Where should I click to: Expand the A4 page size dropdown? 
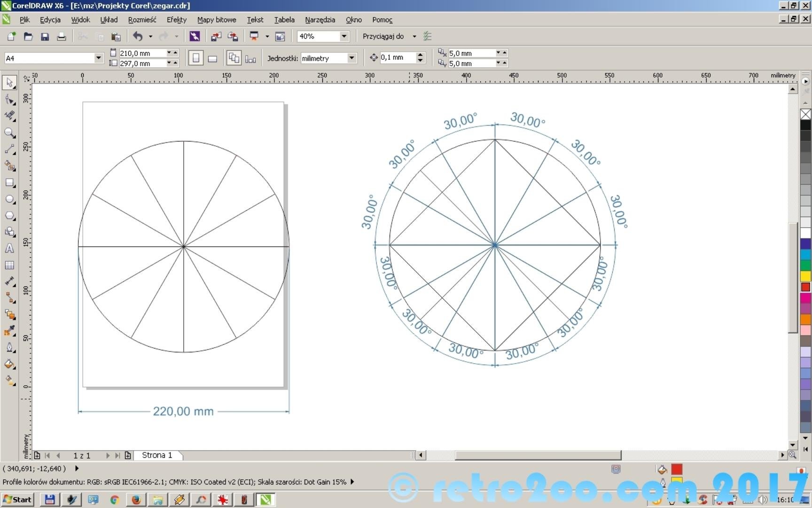click(98, 58)
